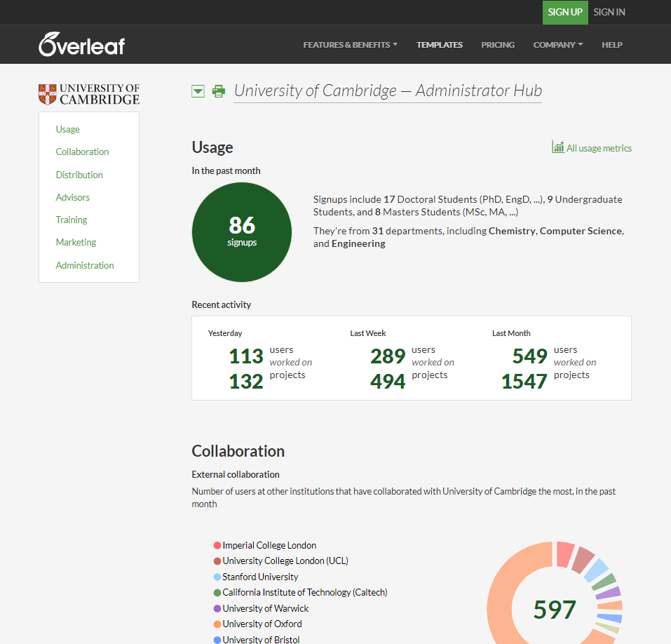Click the Usage section heading
Viewport: 671px width, 644px height.
click(212, 147)
